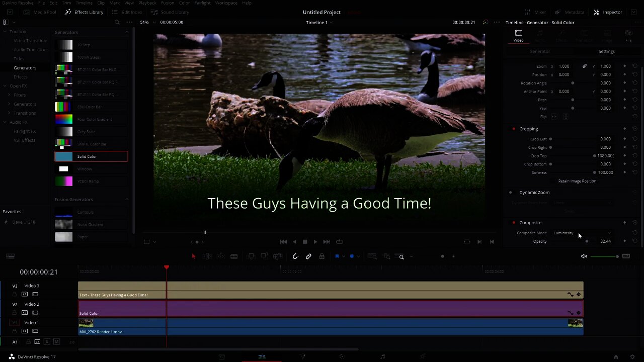
Task: Switch to the Inspector Generator tab
Action: pos(539,51)
